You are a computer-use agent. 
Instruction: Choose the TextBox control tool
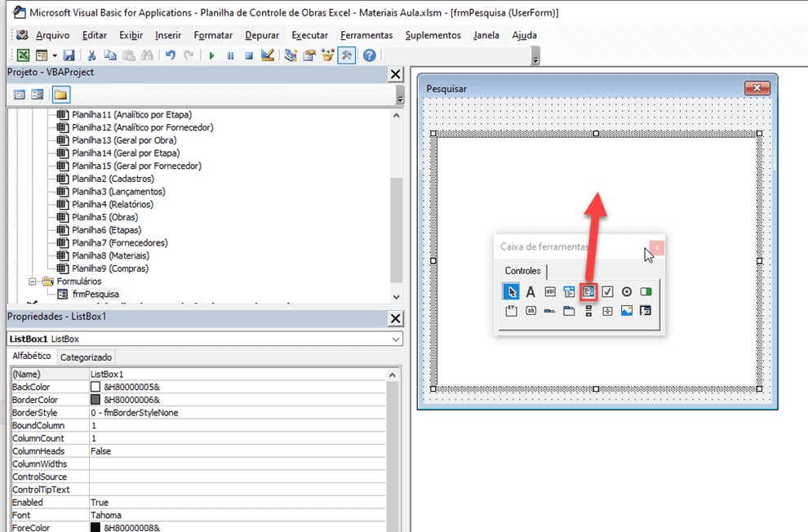pos(550,291)
